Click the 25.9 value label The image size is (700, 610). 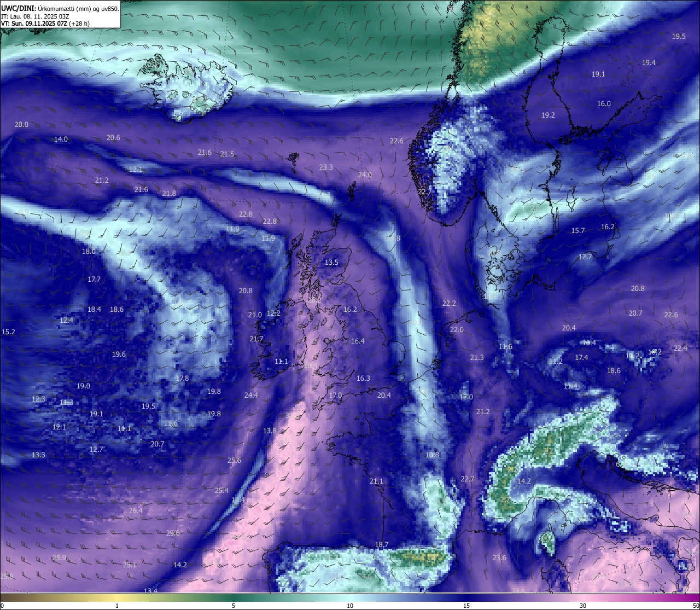[x=59, y=558]
